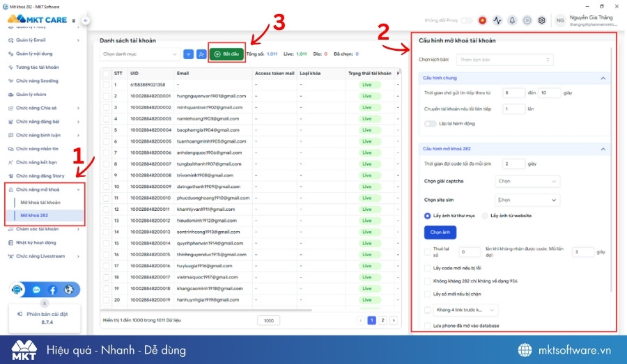Toggle the Không đổi Proxy switch

tap(466, 20)
